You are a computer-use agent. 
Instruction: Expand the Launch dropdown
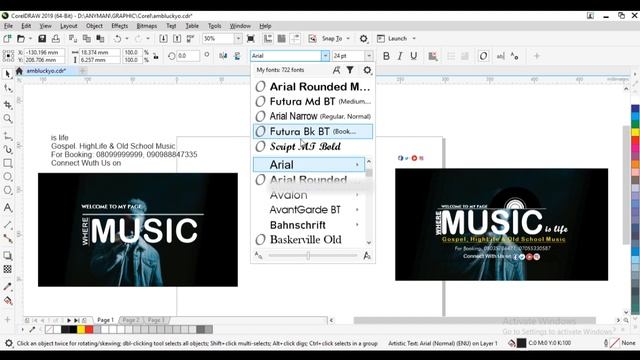[414, 38]
